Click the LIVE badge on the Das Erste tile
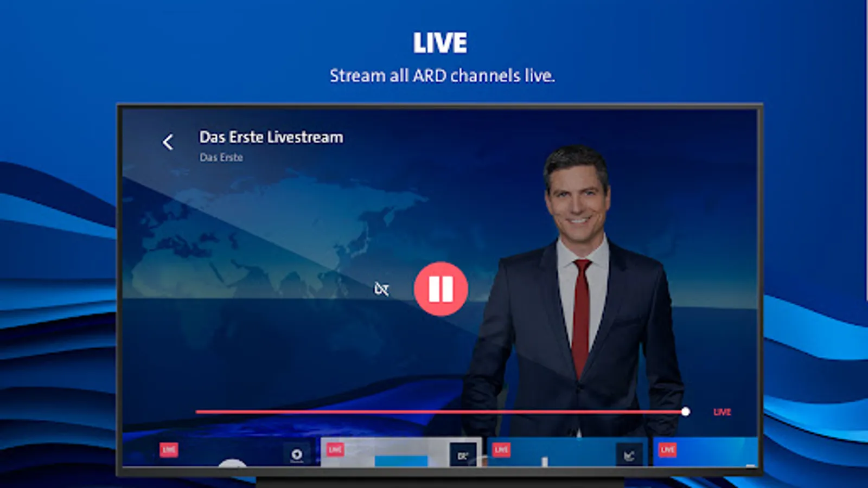The height and width of the screenshot is (488, 868). 169,450
